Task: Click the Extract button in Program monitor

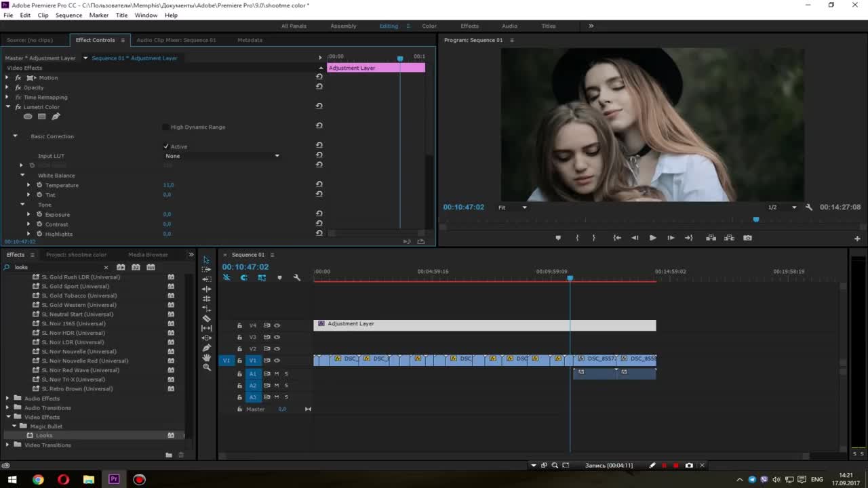Action: click(729, 238)
